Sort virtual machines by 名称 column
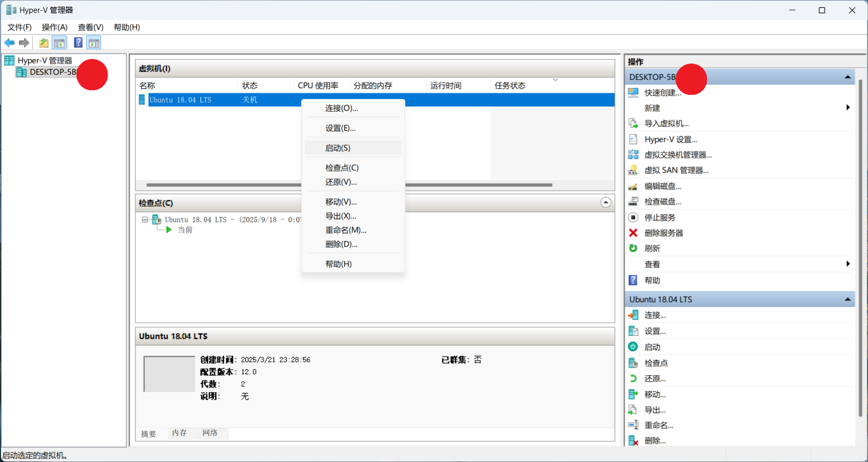The width and height of the screenshot is (868, 462). click(x=187, y=86)
